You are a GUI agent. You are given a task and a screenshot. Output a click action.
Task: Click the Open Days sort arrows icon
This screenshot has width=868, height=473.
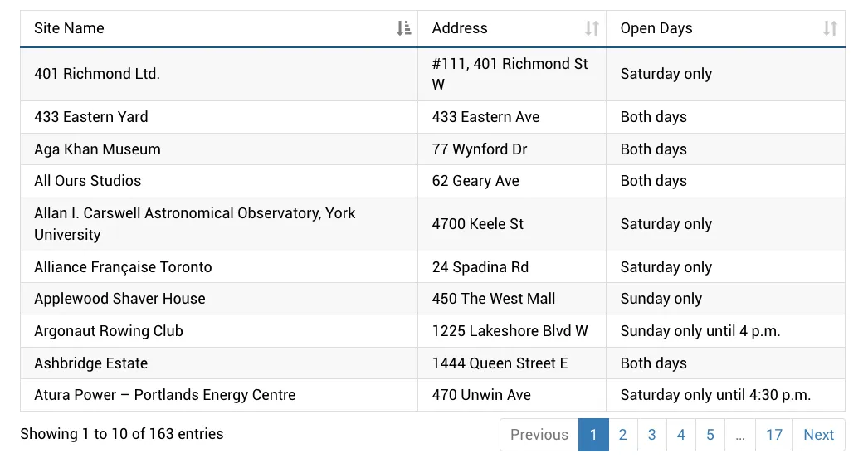click(830, 28)
